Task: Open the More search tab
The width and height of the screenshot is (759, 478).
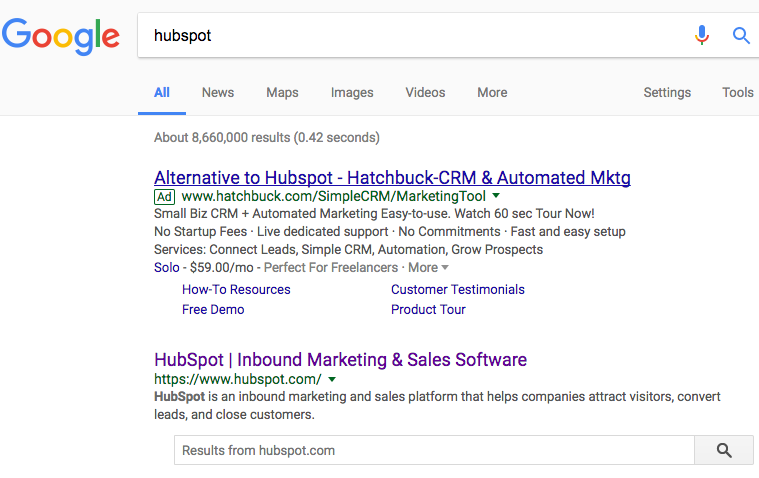Action: tap(492, 93)
